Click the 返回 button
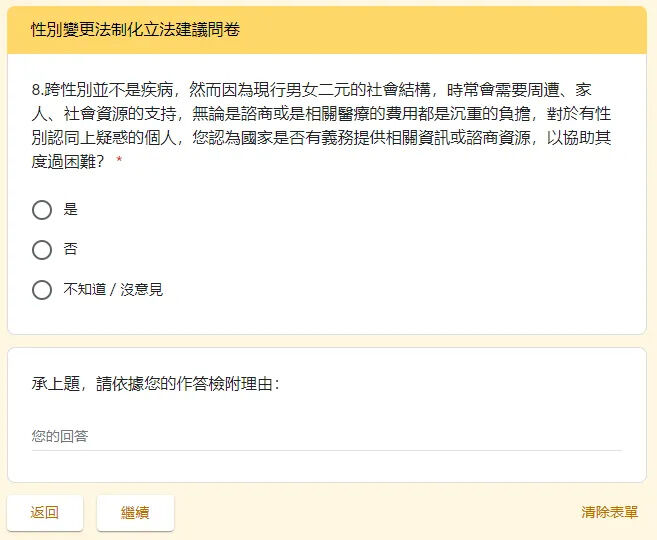The height and width of the screenshot is (540, 657). point(45,513)
